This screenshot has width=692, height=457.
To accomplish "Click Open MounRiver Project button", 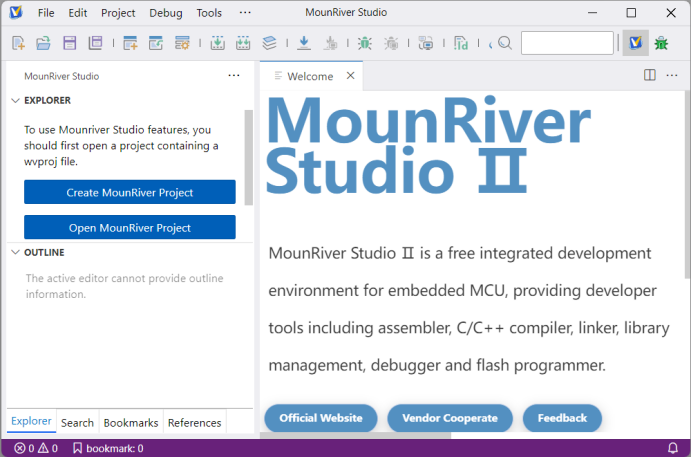I will tap(130, 227).
